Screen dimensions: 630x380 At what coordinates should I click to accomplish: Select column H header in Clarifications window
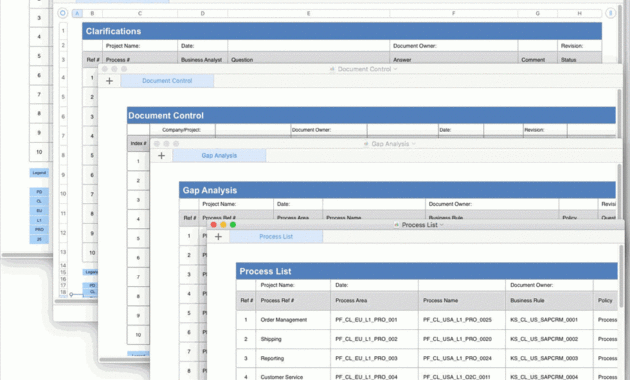coord(579,13)
